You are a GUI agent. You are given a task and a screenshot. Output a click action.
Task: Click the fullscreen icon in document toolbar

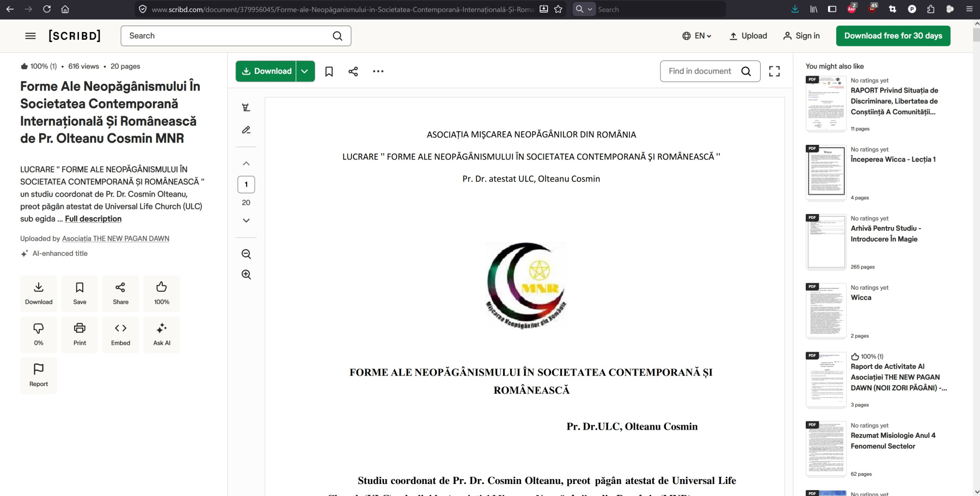774,71
